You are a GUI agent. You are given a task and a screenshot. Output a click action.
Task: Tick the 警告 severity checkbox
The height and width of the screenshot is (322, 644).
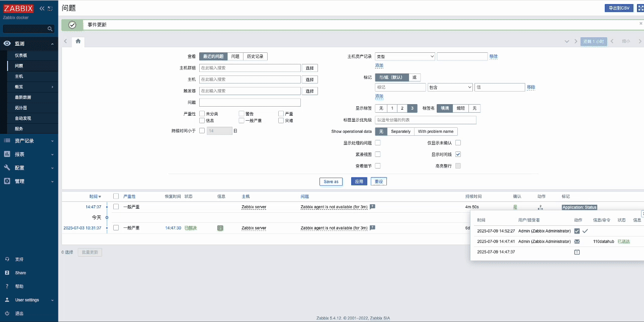point(242,114)
